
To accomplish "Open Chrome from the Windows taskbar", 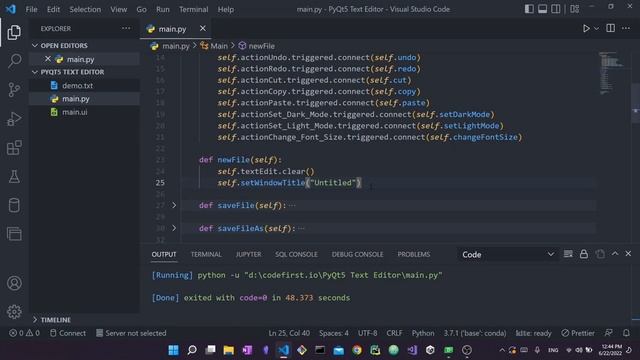I will tap(357, 350).
